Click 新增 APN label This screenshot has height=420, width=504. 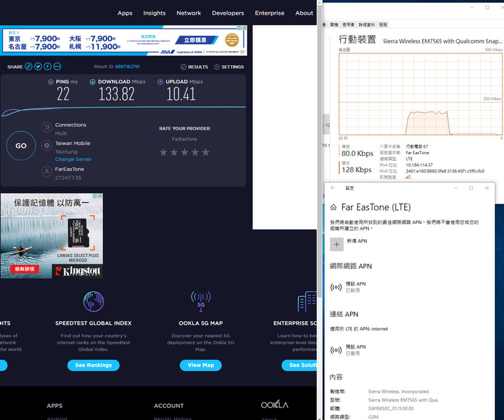(x=357, y=241)
